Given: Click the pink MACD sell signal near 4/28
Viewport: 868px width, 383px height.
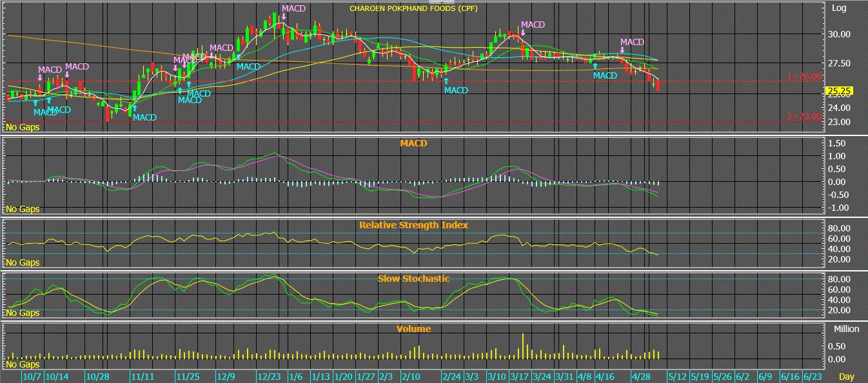Looking at the screenshot, I should [631, 42].
